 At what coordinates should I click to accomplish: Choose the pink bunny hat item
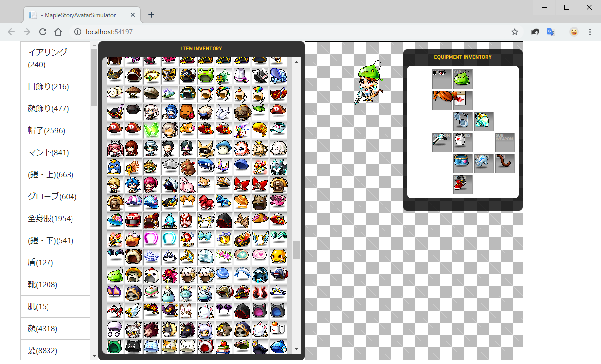click(x=188, y=183)
